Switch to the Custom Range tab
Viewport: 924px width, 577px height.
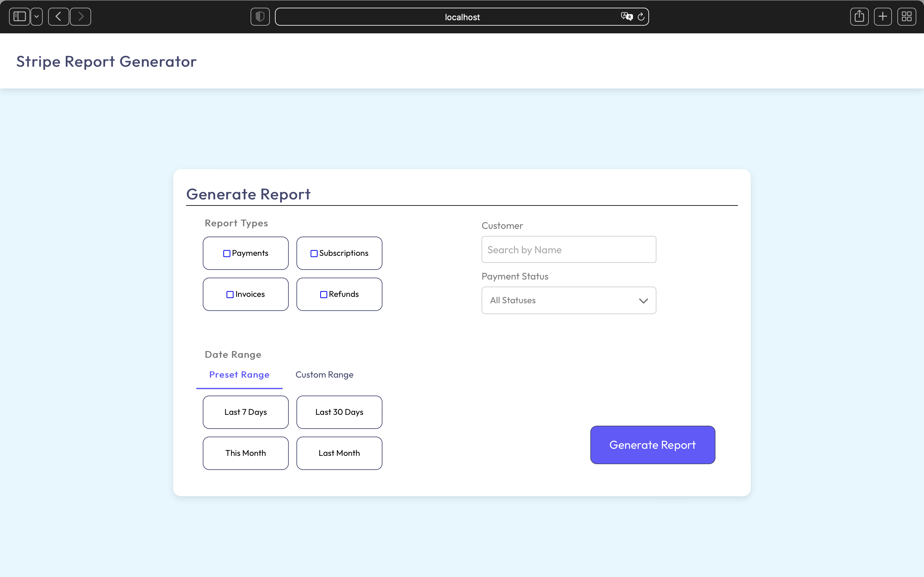324,375
